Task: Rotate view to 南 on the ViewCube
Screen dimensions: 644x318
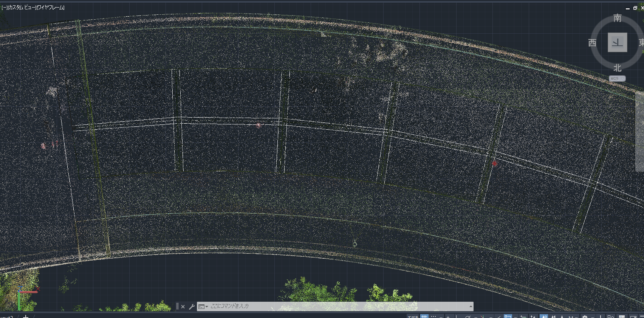Action: 617,18
